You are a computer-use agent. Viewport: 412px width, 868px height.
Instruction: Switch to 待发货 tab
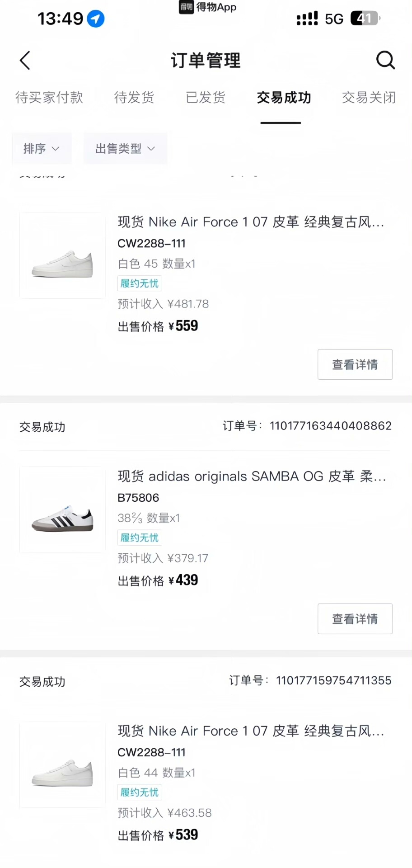134,98
